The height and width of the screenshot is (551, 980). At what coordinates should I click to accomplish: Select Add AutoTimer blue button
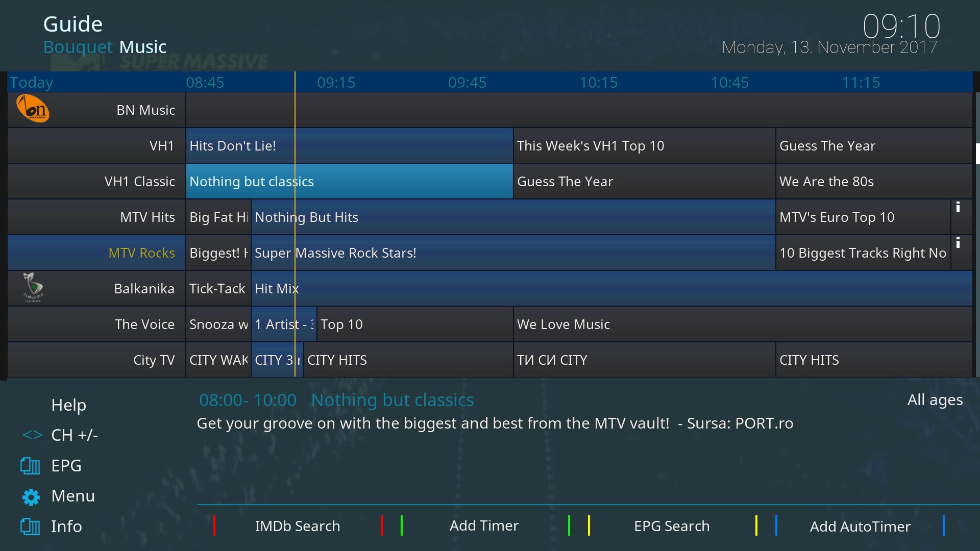tap(860, 526)
